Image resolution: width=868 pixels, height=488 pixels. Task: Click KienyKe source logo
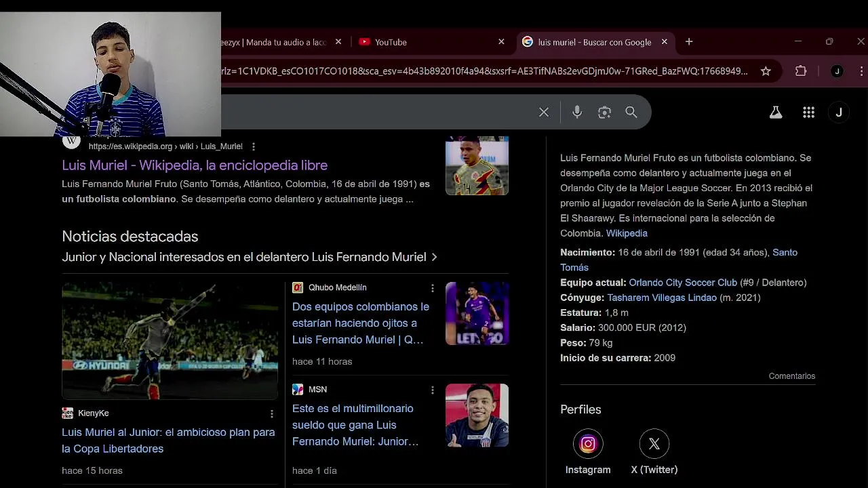[67, 413]
